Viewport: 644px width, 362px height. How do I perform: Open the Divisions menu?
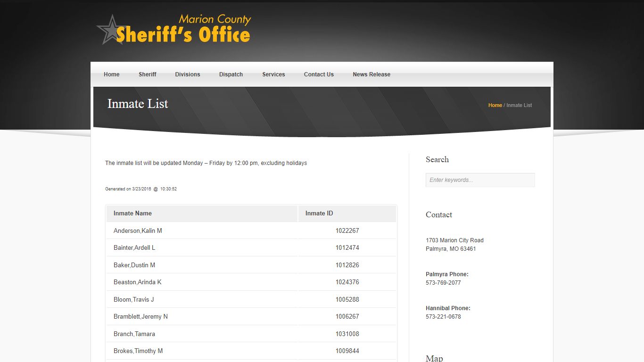pyautogui.click(x=188, y=74)
